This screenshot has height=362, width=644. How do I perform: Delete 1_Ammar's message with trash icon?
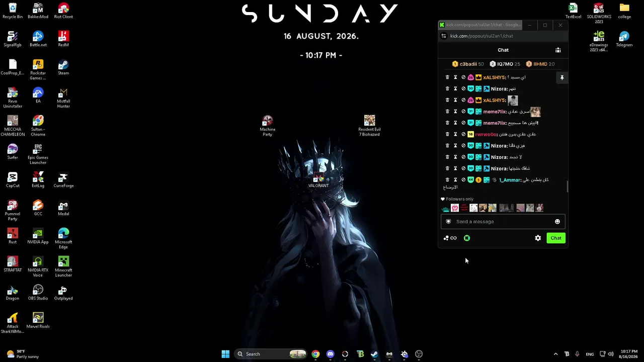447,179
